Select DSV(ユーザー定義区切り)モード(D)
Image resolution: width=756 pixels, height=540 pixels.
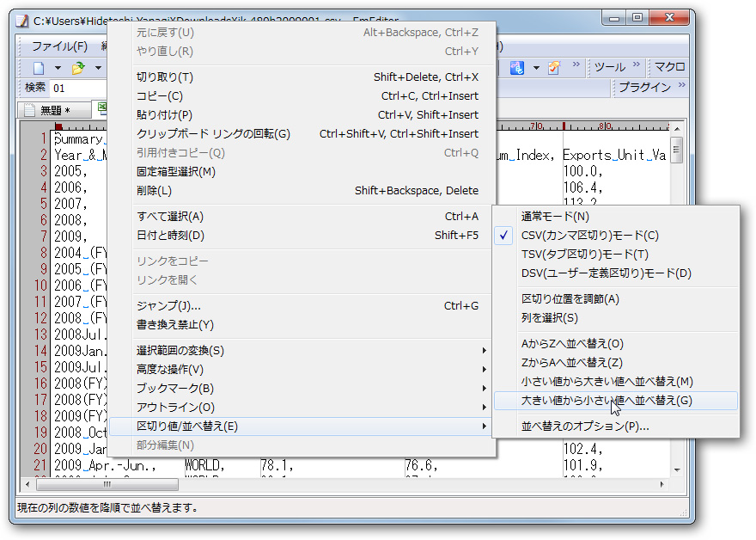tap(616, 273)
